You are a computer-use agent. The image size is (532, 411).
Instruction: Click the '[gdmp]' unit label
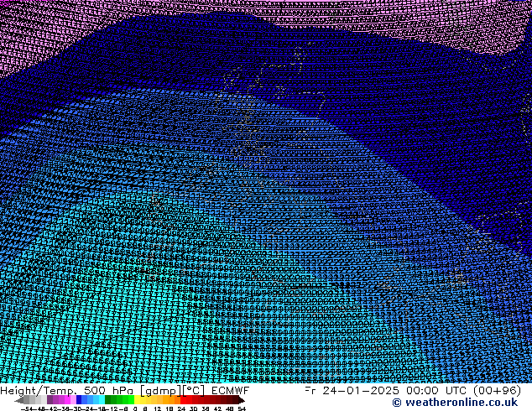pyautogui.click(x=161, y=392)
